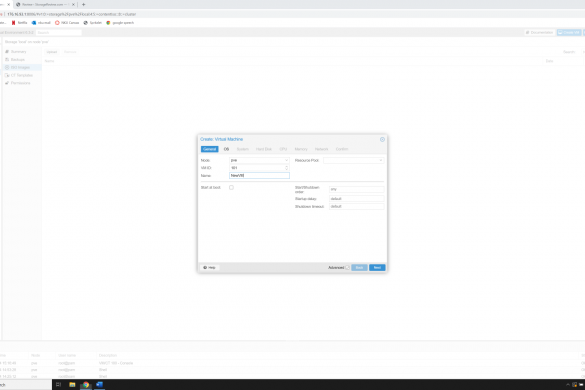This screenshot has height=390, width=585.
Task: Adjust the VM ID spinner arrows
Action: pyautogui.click(x=286, y=168)
